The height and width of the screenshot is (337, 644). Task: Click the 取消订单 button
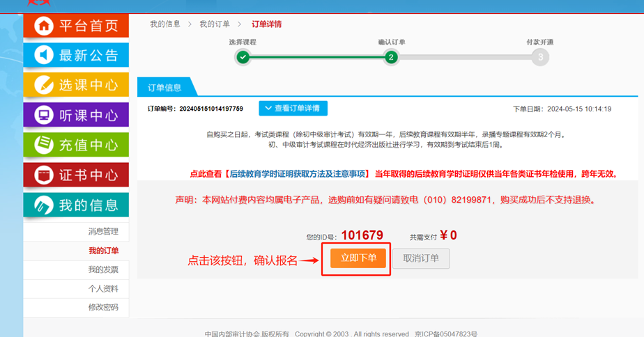coord(421,258)
